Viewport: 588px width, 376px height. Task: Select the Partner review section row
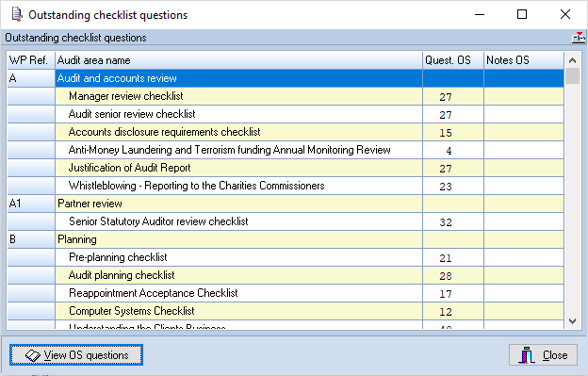click(x=286, y=204)
